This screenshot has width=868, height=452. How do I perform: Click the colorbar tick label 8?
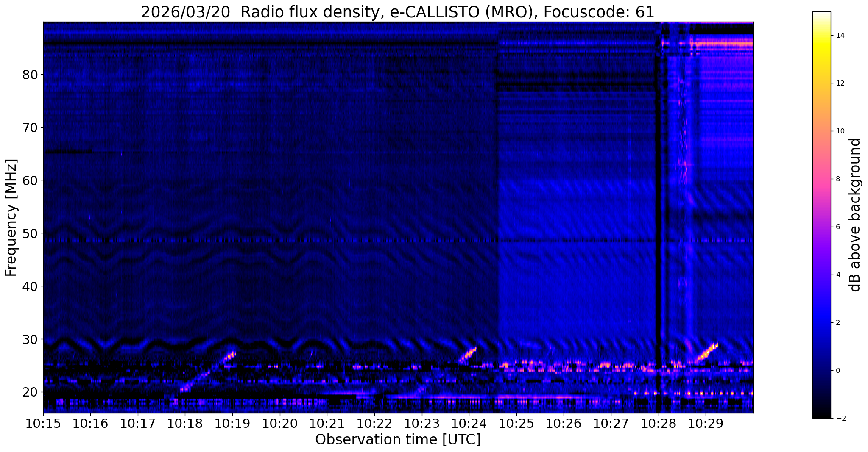pyautogui.click(x=837, y=179)
